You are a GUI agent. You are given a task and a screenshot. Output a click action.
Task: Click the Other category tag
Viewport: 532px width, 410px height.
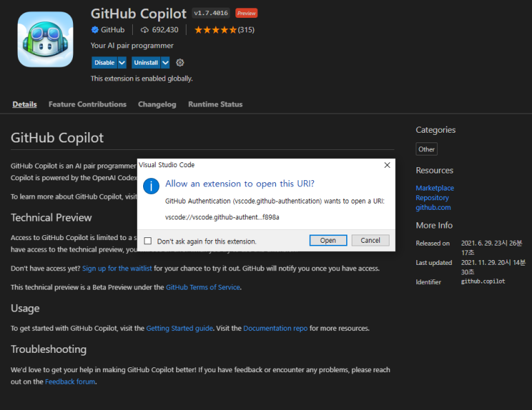(427, 149)
